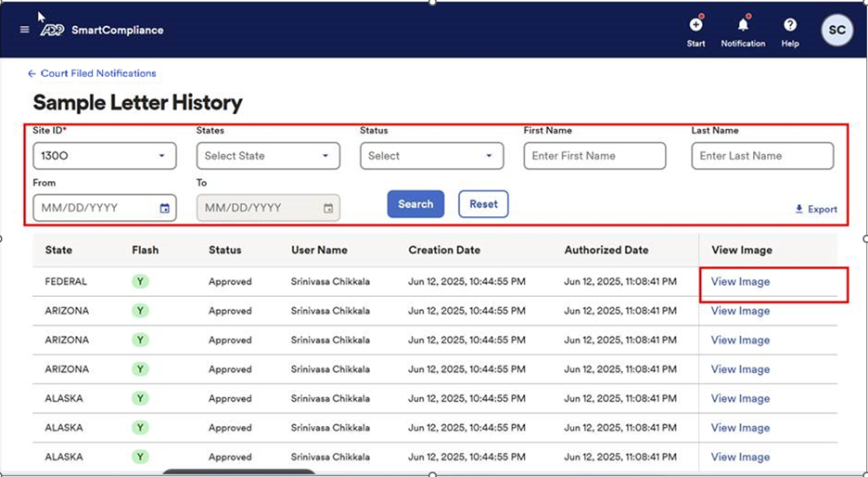Screen dimensions: 868x477
Task: Click the Export download icon
Action: coord(799,210)
